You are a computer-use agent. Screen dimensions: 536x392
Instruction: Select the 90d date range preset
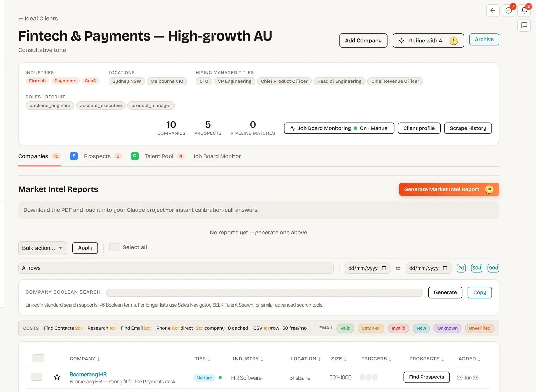pos(493,268)
